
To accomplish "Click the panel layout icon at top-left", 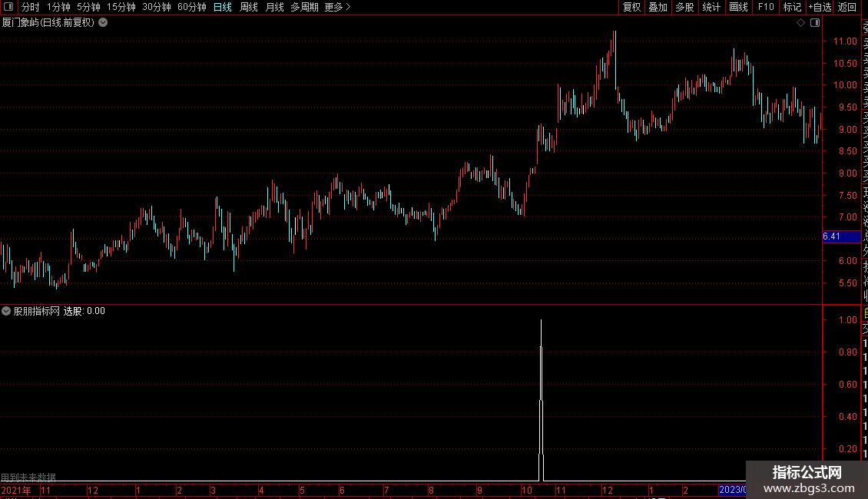I will [8, 7].
